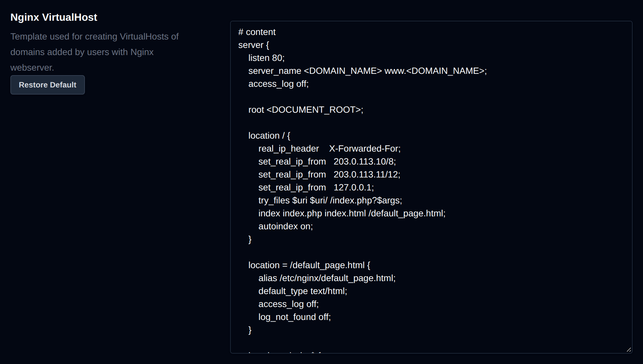Viewport: 643px width, 364px height.
Task: Click the 'log_not_found off;' line
Action: pos(295,317)
